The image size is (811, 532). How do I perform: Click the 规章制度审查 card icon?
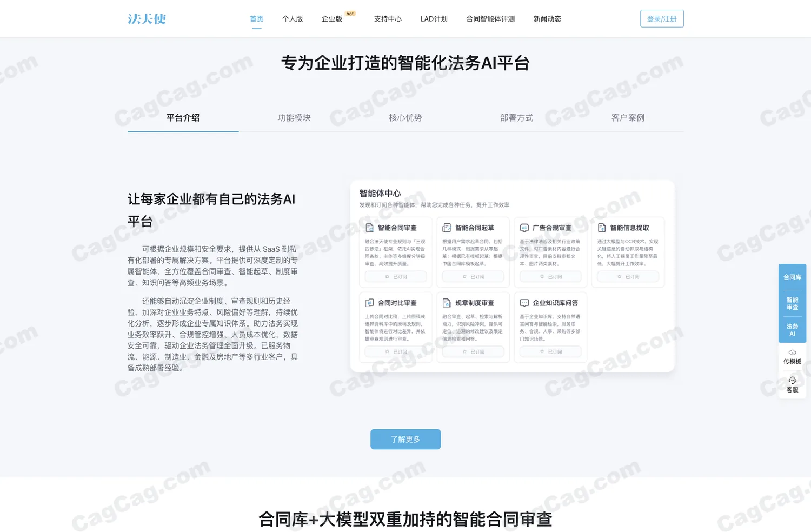pos(447,303)
